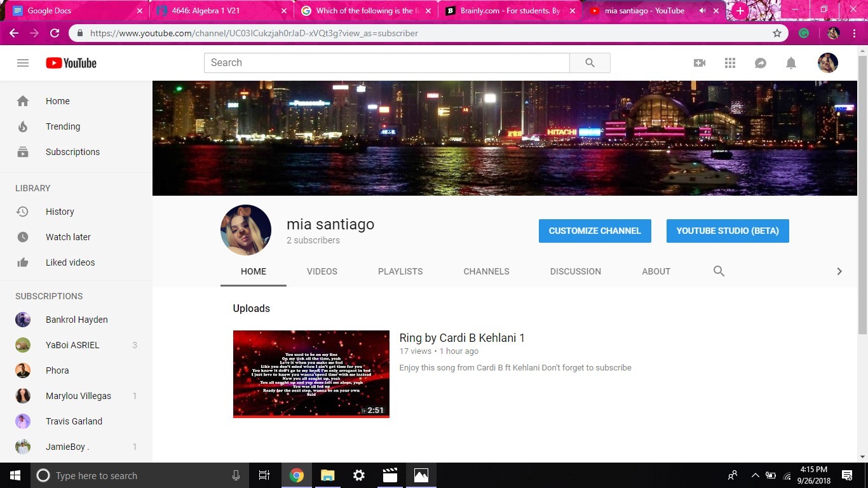
Task: Click the browser address bar
Action: coord(429,33)
